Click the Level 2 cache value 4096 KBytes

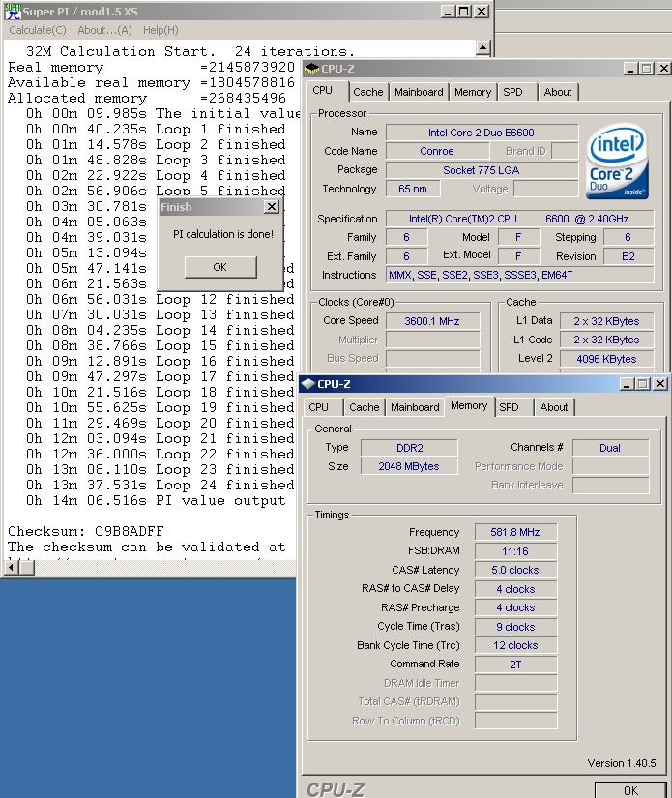[606, 359]
